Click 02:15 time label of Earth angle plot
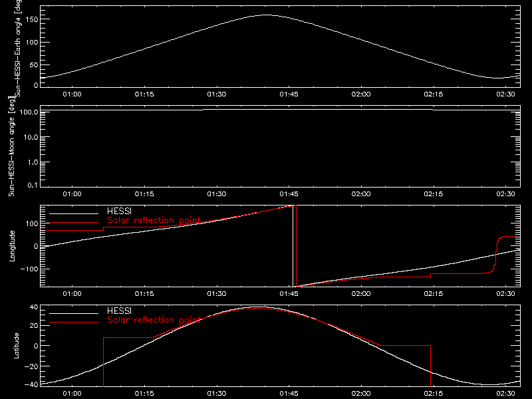 tap(434, 94)
